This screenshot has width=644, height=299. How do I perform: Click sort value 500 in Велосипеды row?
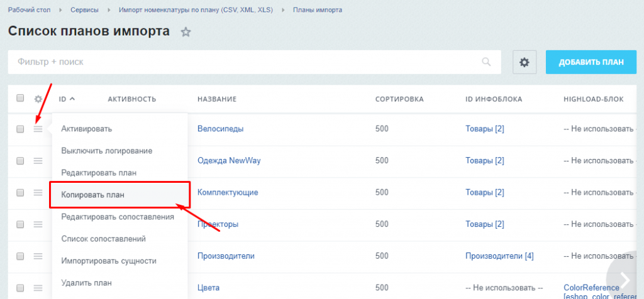(382, 129)
